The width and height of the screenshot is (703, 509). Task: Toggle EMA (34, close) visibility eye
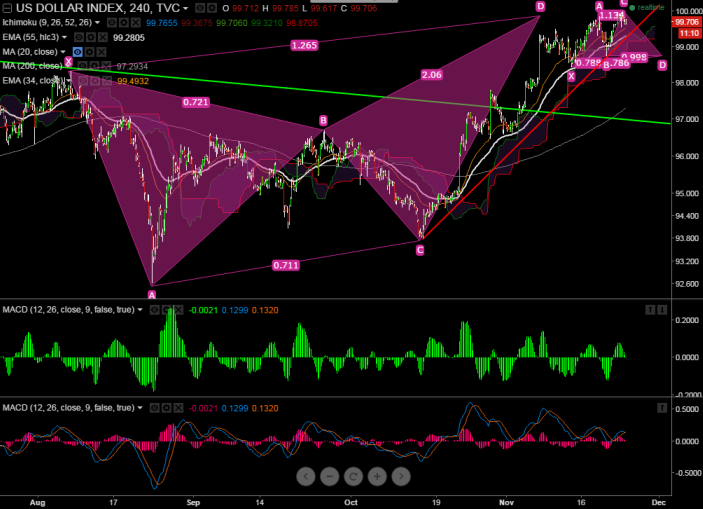click(83, 81)
